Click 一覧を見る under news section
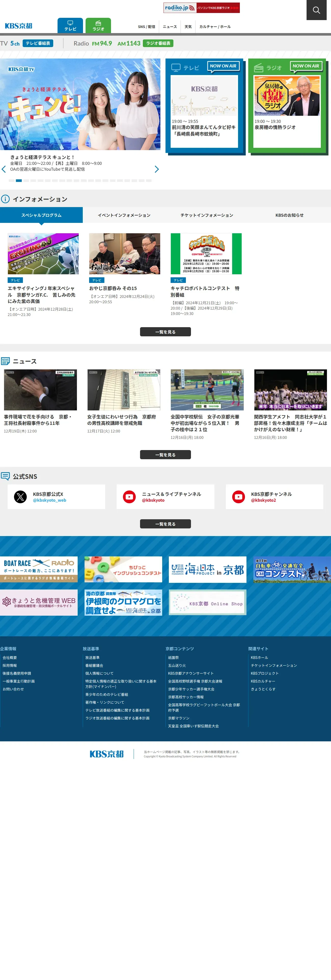 pos(165,455)
